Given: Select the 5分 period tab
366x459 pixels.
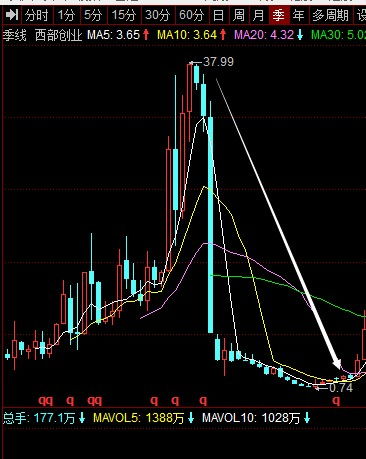Looking at the screenshot, I should click(93, 15).
